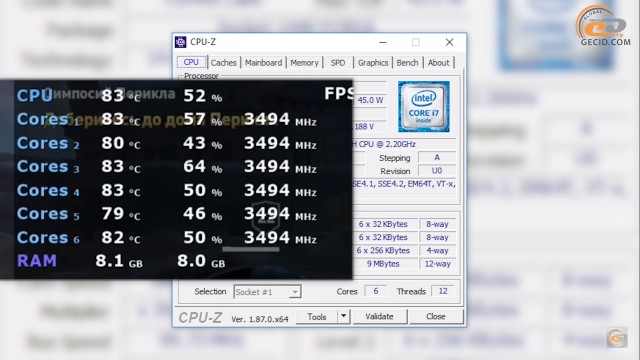Viewport: 640px width, 360px height.
Task: Click the 12-way cache associativity value
Action: pyautogui.click(x=438, y=264)
